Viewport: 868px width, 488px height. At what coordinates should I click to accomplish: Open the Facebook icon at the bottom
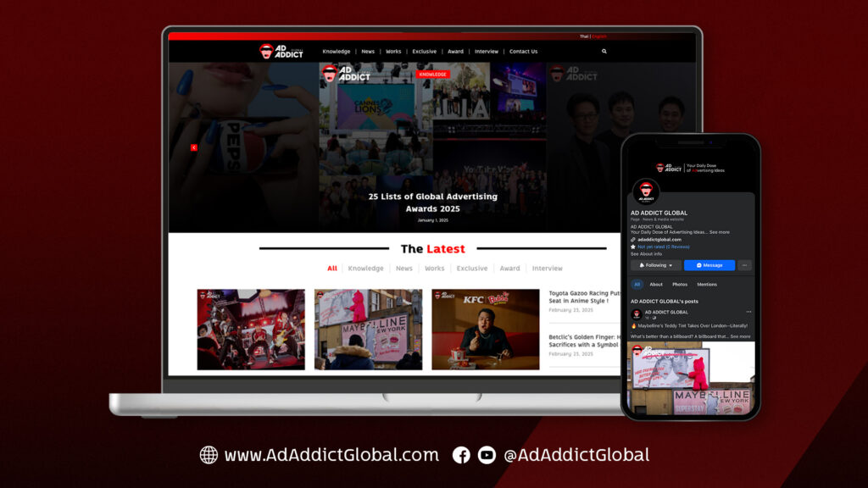pos(460,455)
